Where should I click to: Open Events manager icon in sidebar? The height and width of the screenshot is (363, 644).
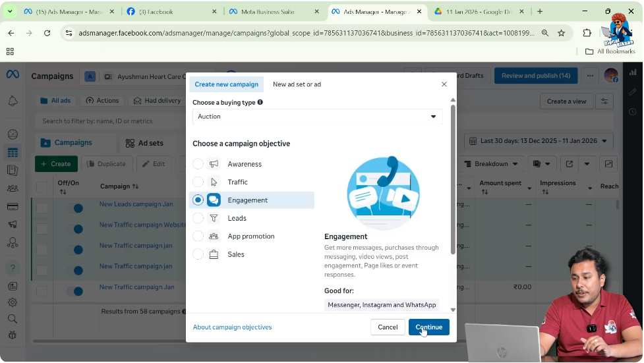point(13,242)
